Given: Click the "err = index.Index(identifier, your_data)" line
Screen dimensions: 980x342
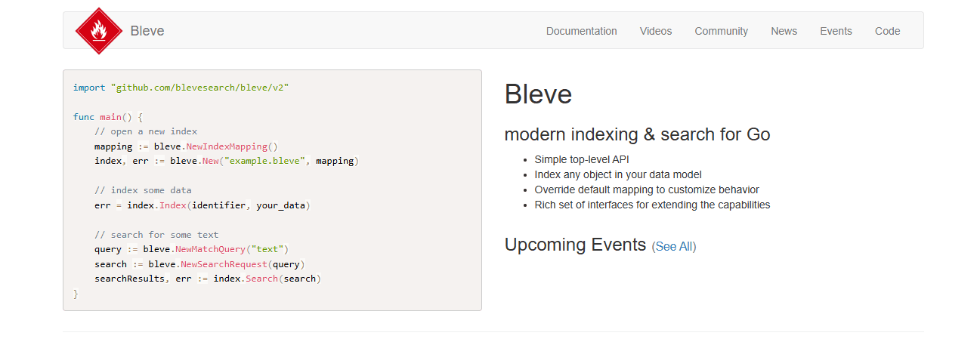Looking at the screenshot, I should (202, 205).
